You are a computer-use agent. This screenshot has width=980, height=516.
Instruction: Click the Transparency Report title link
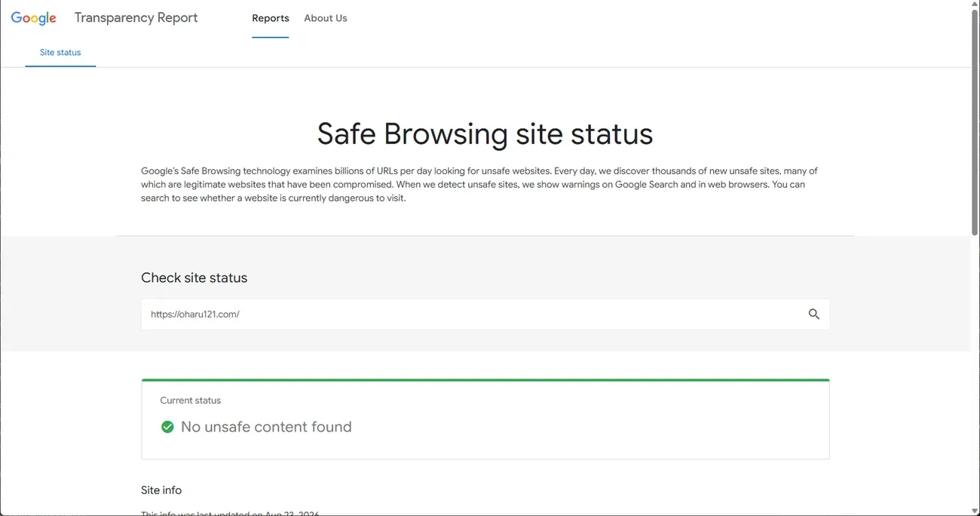coord(136,18)
